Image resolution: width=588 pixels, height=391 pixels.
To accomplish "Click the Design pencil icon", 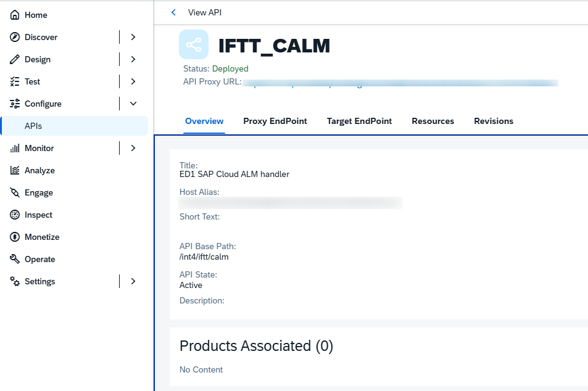I will coord(15,59).
